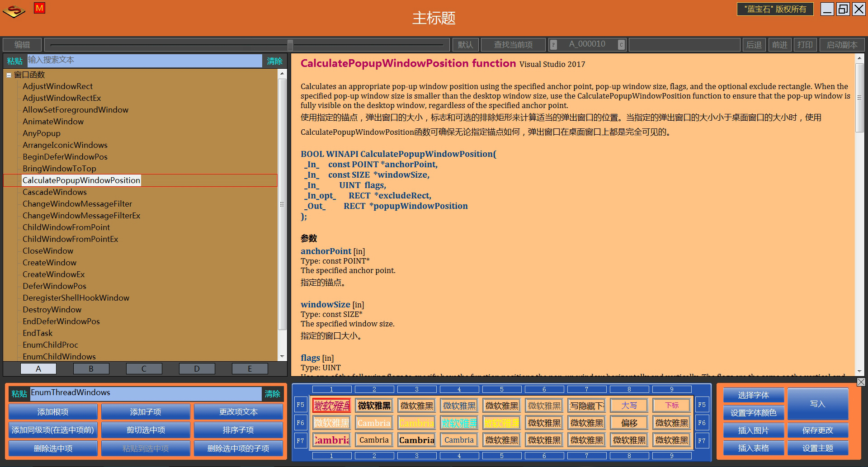Click the small C button beside A_000010
This screenshot has width=868, height=467.
tap(621, 45)
